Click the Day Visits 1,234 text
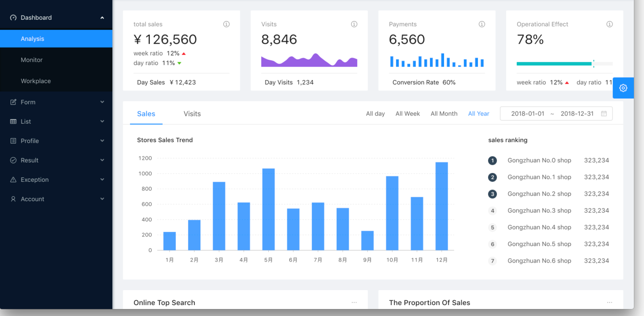Image resolution: width=644 pixels, height=316 pixels. (x=289, y=82)
